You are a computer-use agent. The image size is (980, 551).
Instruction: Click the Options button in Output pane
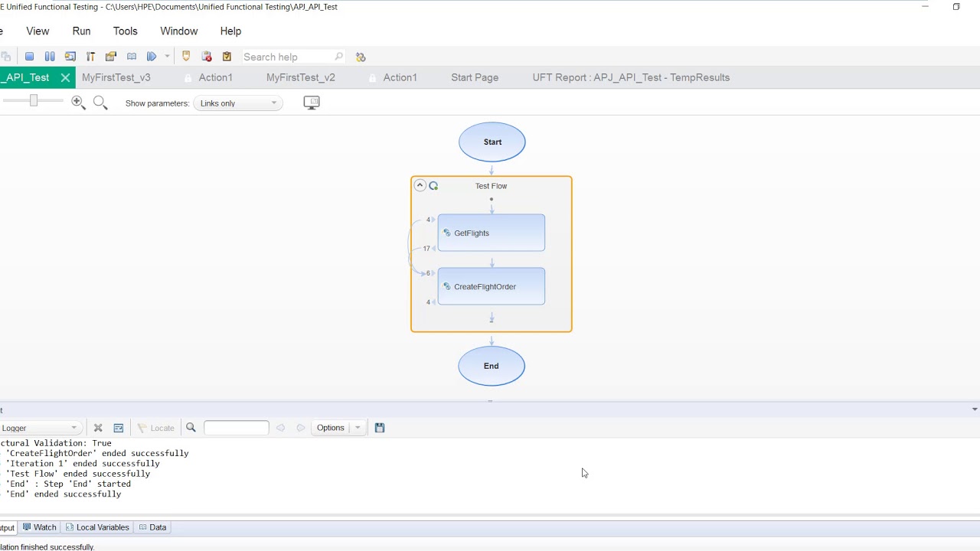pos(331,428)
